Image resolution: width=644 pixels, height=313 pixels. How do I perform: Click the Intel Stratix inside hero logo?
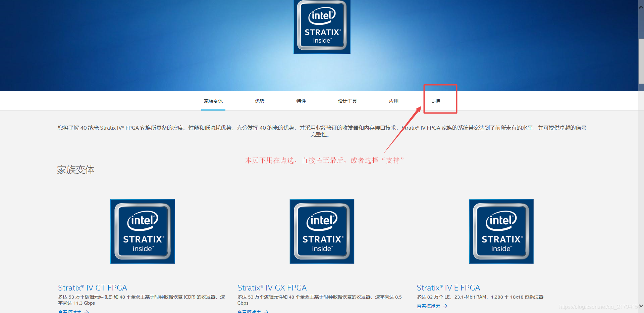tap(322, 27)
